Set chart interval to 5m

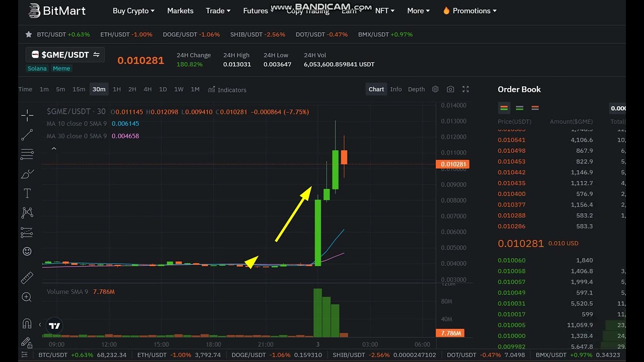60,89
